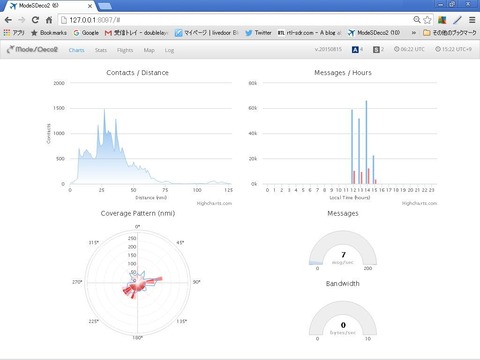480x360 pixels.
Task: Click the blue pen extension icon
Action: [457, 20]
